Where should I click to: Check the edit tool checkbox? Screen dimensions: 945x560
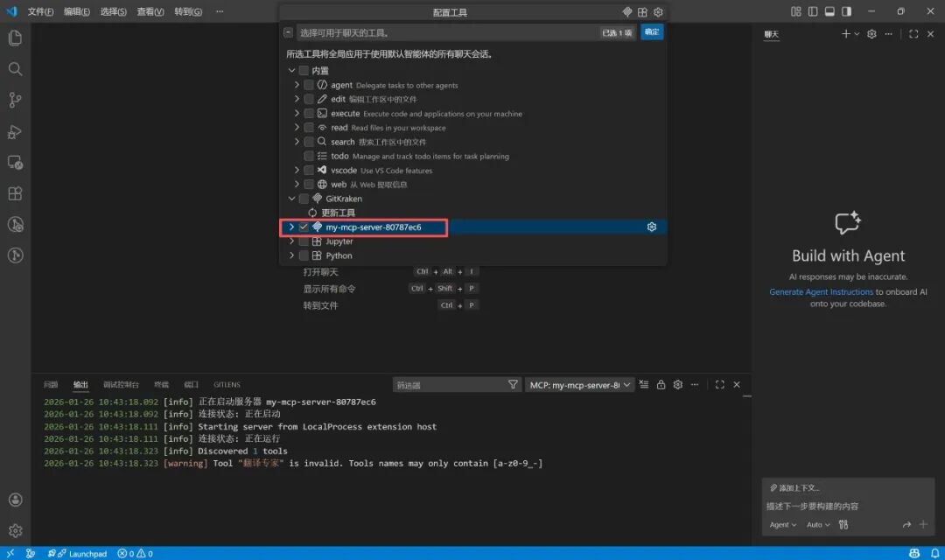click(x=309, y=99)
